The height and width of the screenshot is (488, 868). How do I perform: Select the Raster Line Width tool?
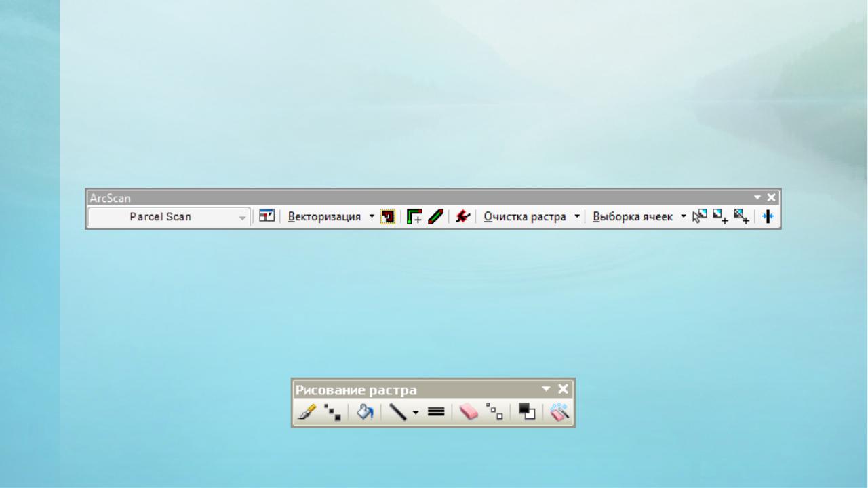pyautogui.click(x=768, y=217)
